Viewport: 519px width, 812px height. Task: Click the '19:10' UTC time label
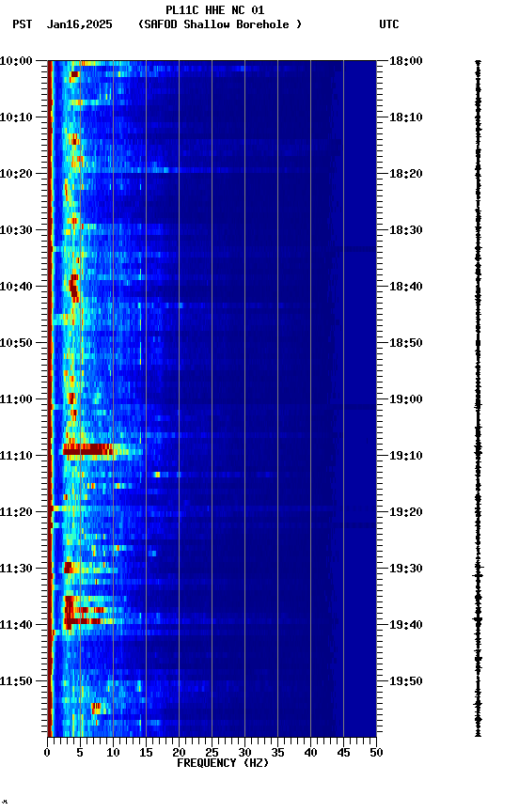[406, 456]
